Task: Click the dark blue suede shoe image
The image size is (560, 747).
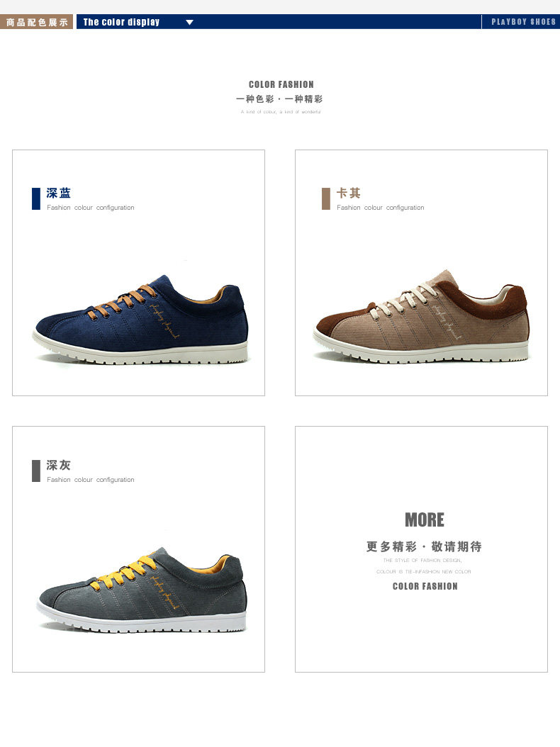Action: tap(140, 319)
